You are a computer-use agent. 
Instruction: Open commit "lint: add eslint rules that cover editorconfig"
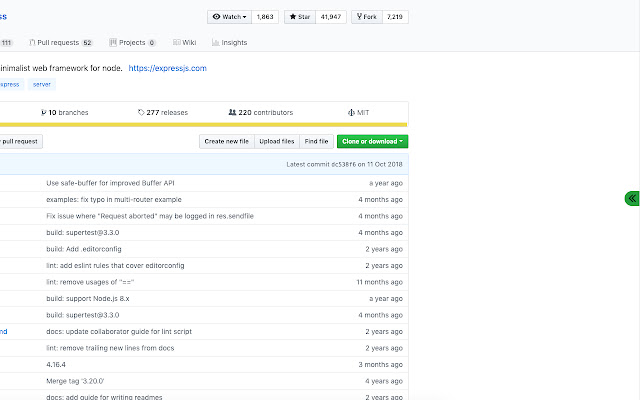[115, 266]
